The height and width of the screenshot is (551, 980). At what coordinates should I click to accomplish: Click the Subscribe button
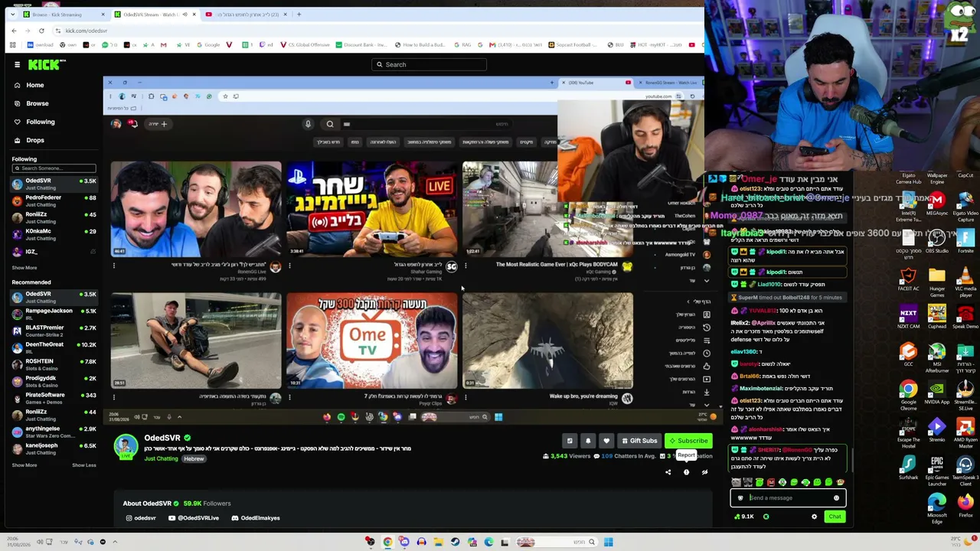tap(688, 441)
